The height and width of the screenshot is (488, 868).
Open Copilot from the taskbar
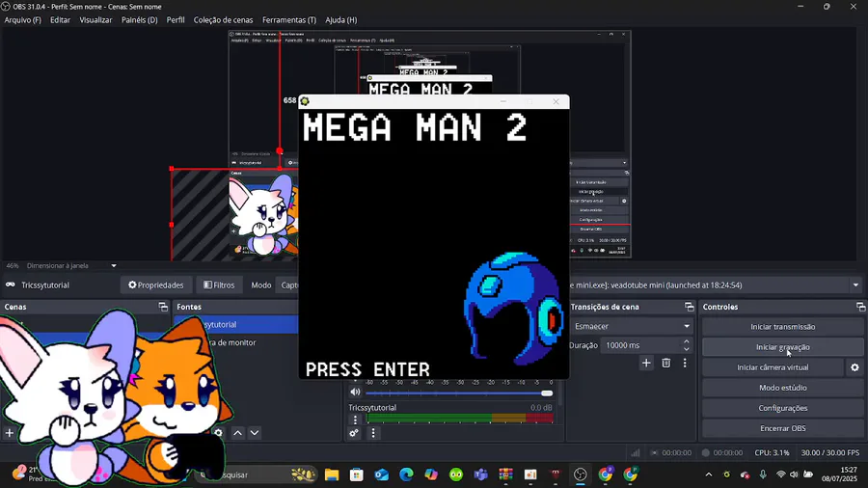[x=431, y=474]
